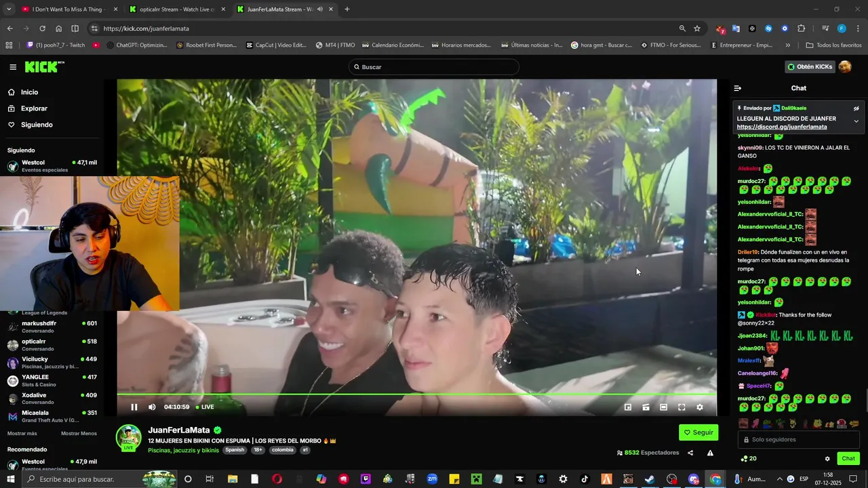Show hidden system tray icons

[779, 479]
